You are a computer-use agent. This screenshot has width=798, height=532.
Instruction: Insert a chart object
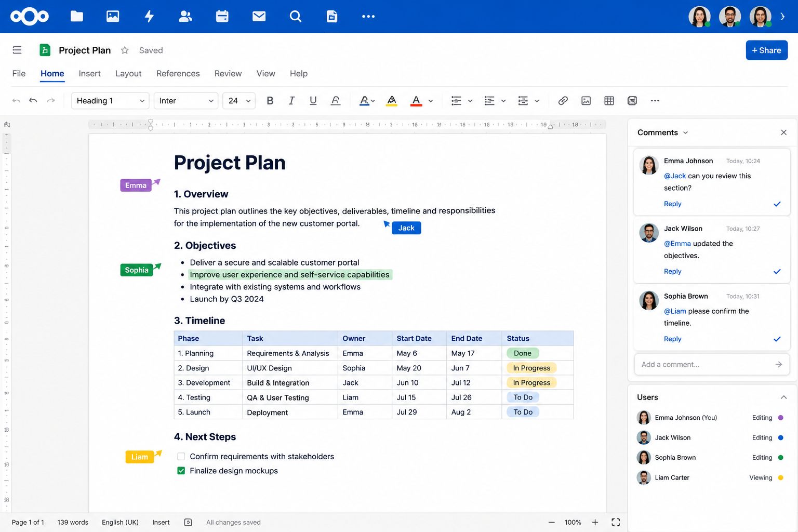coord(632,101)
